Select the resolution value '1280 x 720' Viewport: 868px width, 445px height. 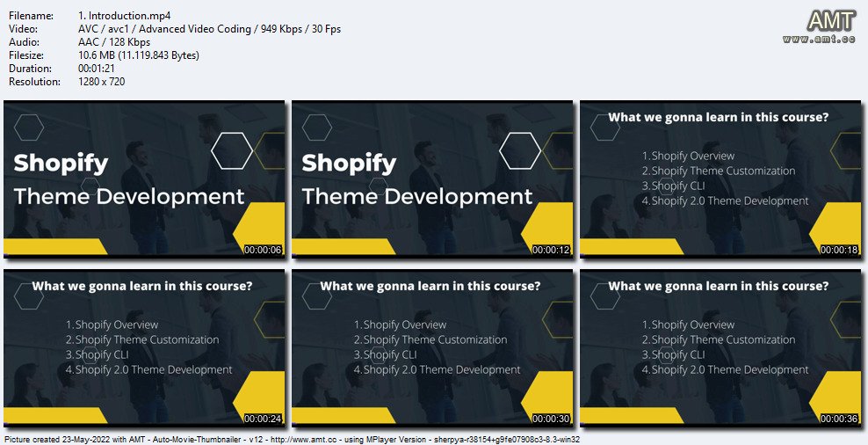[x=102, y=82]
